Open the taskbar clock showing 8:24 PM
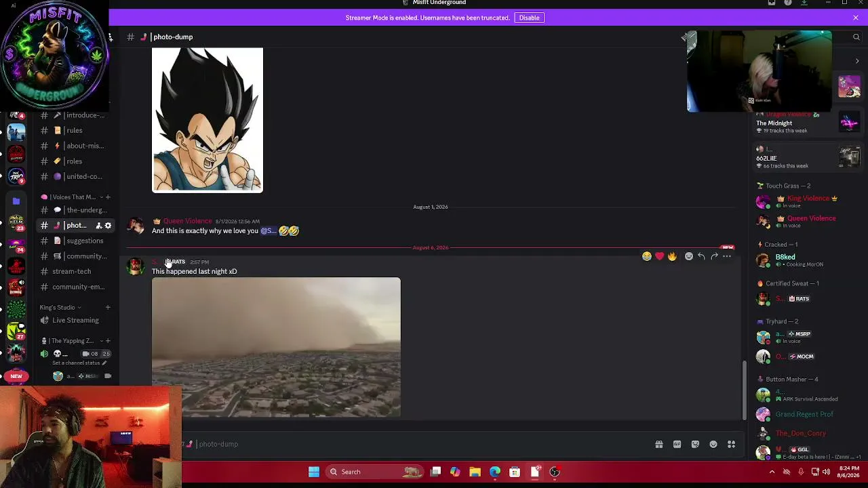This screenshot has width=868, height=488. (x=850, y=472)
